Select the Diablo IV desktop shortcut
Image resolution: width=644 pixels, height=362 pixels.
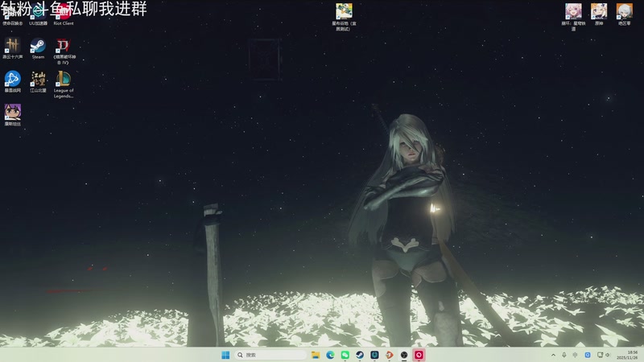tap(64, 51)
